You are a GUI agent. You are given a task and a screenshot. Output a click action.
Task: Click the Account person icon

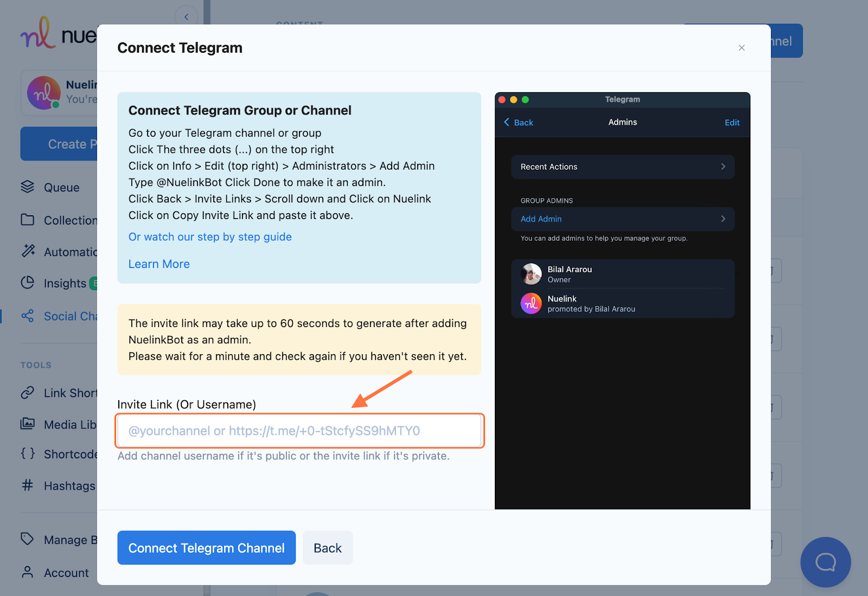click(x=27, y=572)
